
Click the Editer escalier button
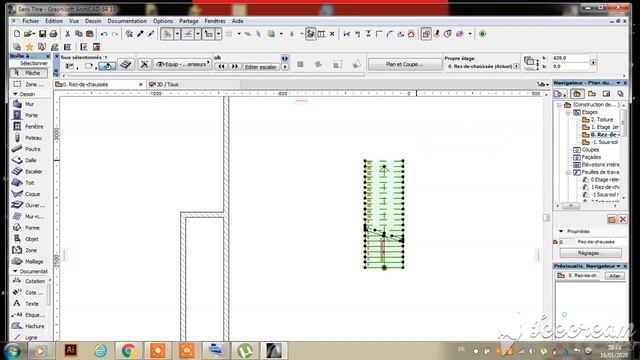[x=260, y=67]
